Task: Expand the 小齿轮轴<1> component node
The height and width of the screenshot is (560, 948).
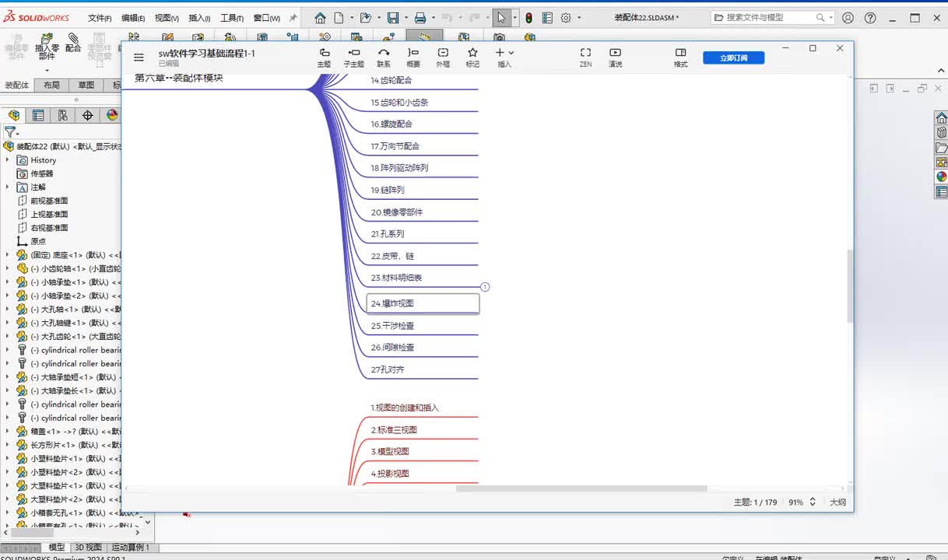Action: [8, 268]
